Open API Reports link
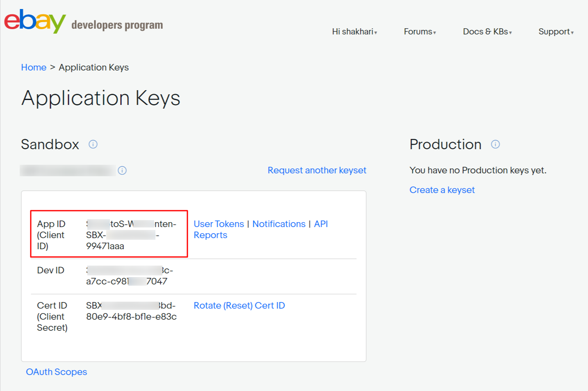The width and height of the screenshot is (588, 391). point(261,230)
